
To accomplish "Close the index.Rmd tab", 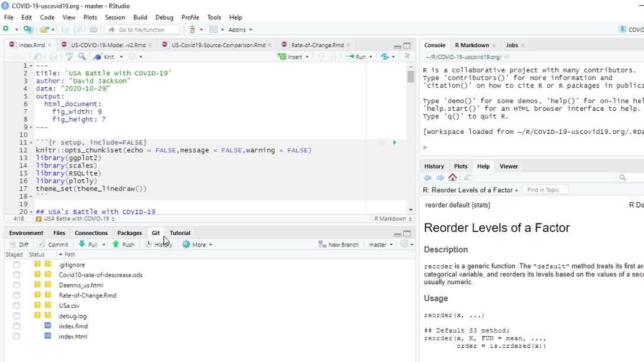I will (x=50, y=45).
